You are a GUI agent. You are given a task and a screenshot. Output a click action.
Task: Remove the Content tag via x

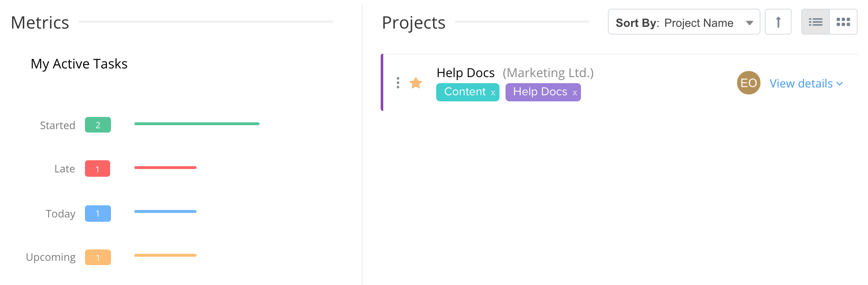(493, 92)
